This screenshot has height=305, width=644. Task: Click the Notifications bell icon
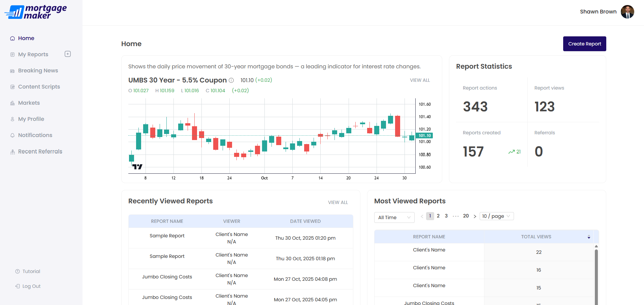click(12, 135)
